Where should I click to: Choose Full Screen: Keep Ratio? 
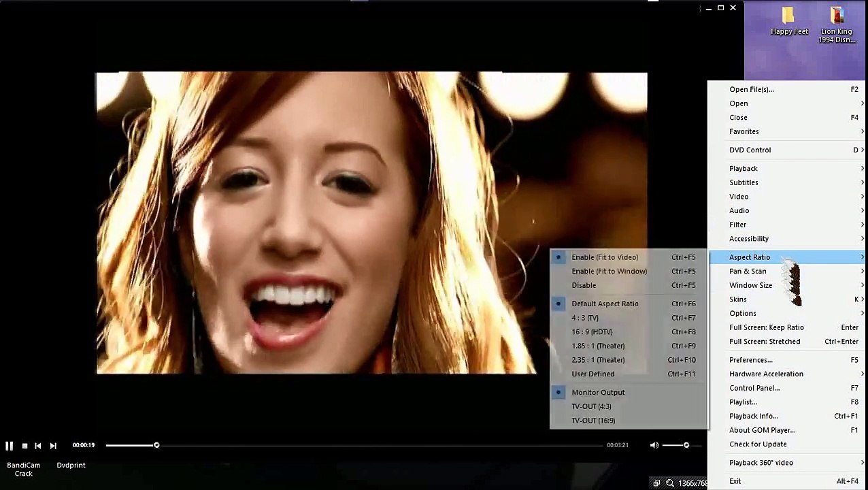tap(788, 327)
